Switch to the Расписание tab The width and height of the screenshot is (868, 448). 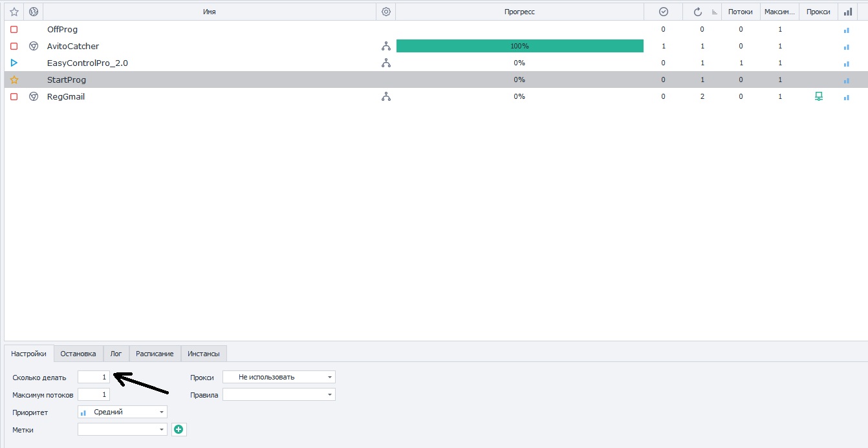[155, 354]
